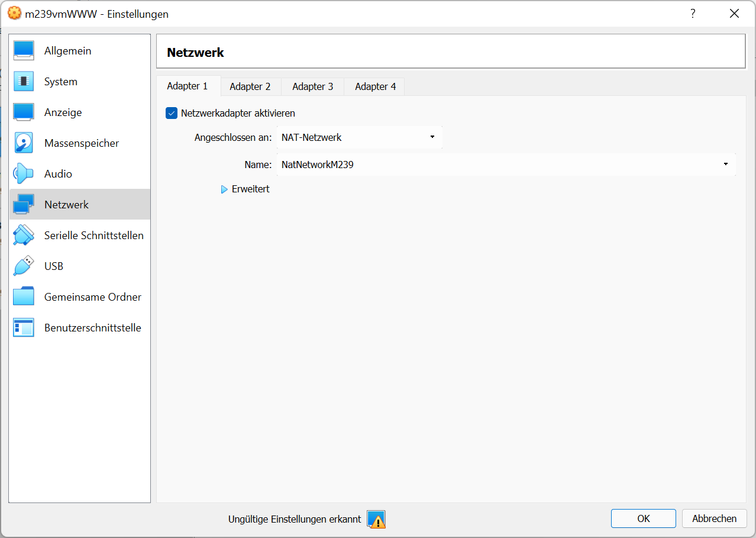Image resolution: width=756 pixels, height=538 pixels.
Task: Click the Massenspeicher disk icon
Action: 24,143
